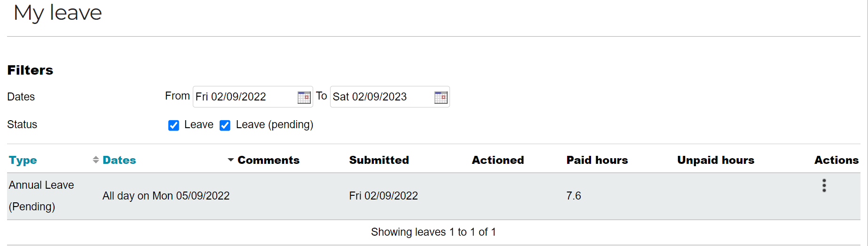Viewport: 868px width, 246px height.
Task: Click the All day on Mon 05/09/2022 entry
Action: 166,196
